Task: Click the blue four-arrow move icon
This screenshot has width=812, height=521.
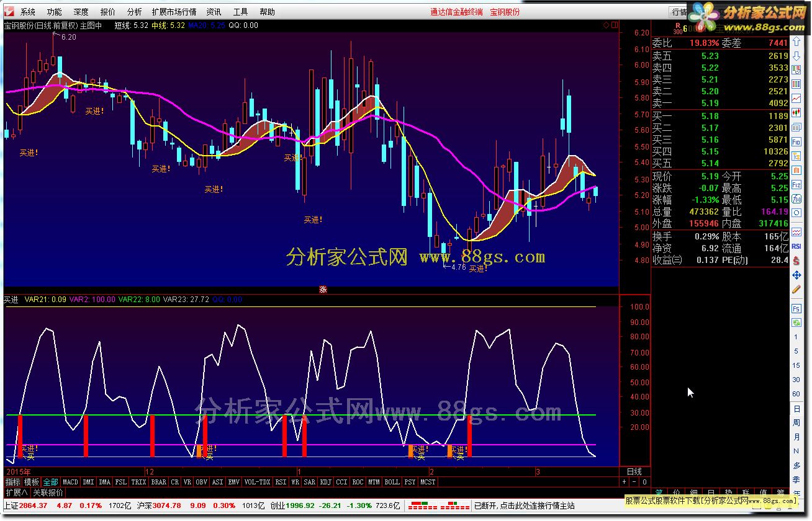Action: (796, 275)
